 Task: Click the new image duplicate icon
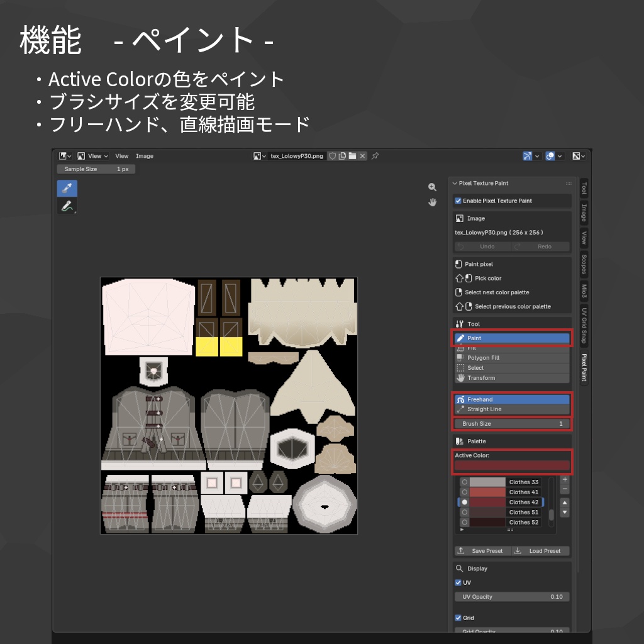(x=342, y=156)
